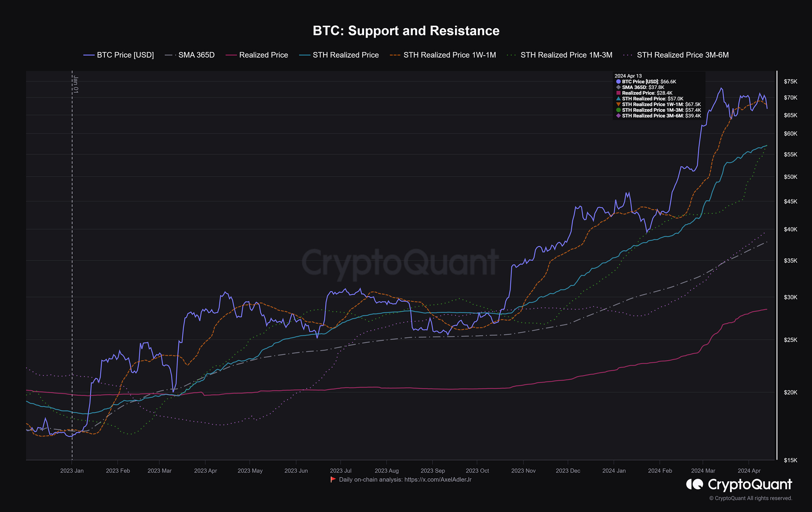Click the 2023 Mar x-axis tick label
Screen dimensions: 812x512
point(159,471)
